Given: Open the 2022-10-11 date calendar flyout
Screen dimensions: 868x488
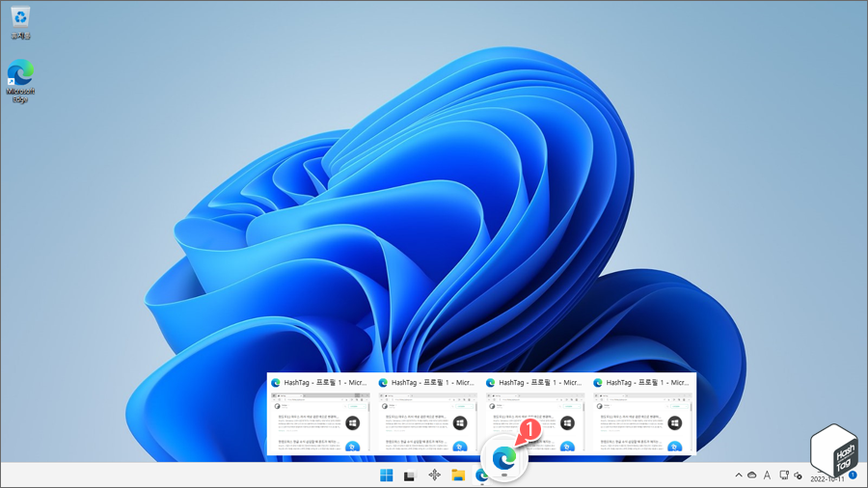Looking at the screenshot, I should click(x=827, y=479).
